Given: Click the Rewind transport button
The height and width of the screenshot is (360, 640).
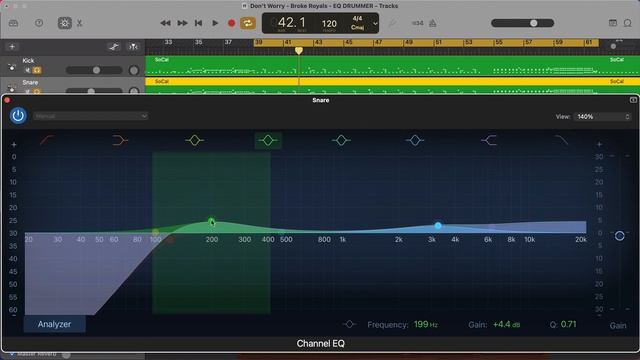Looking at the screenshot, I should click(165, 23).
